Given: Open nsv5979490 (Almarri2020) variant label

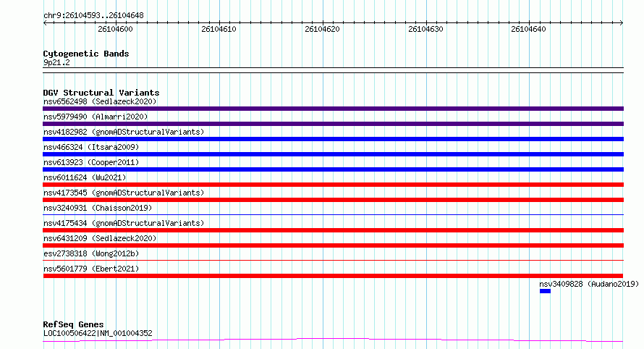Looking at the screenshot, I should [96, 117].
